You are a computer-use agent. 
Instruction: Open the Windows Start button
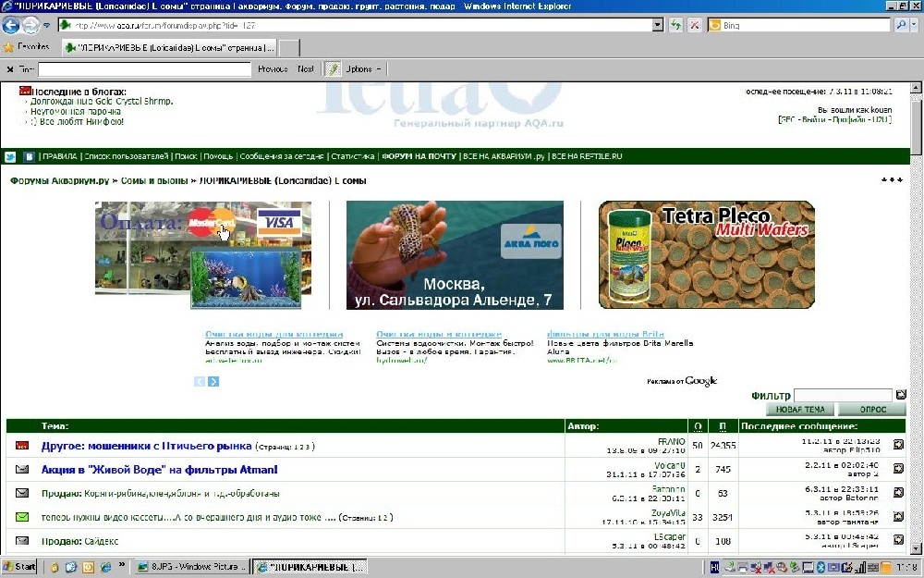pyautogui.click(x=18, y=567)
